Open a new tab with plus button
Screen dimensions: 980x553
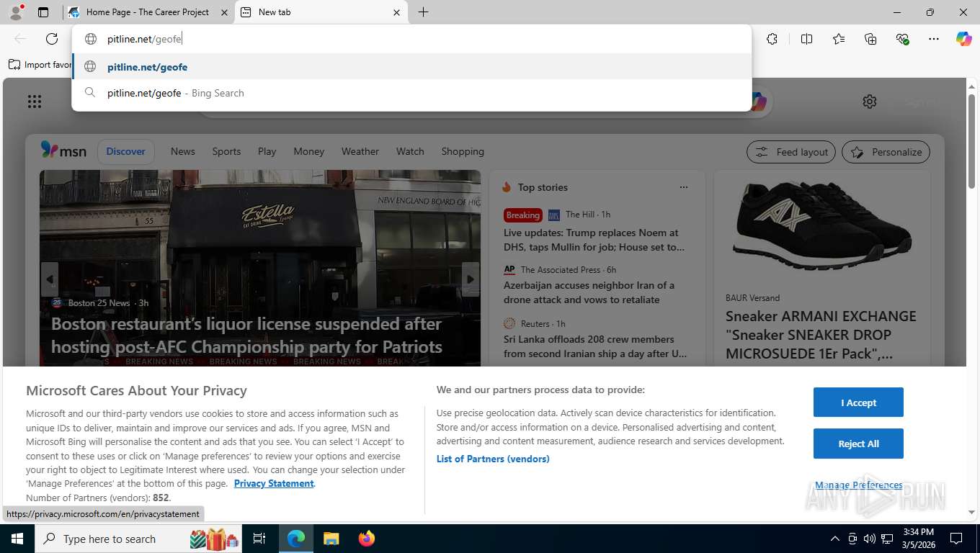(423, 12)
